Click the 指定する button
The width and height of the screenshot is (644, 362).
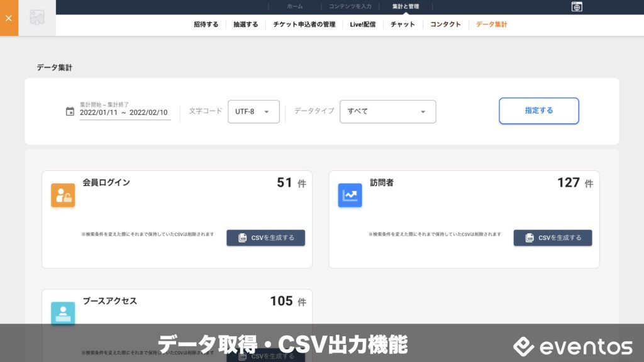pos(539,111)
